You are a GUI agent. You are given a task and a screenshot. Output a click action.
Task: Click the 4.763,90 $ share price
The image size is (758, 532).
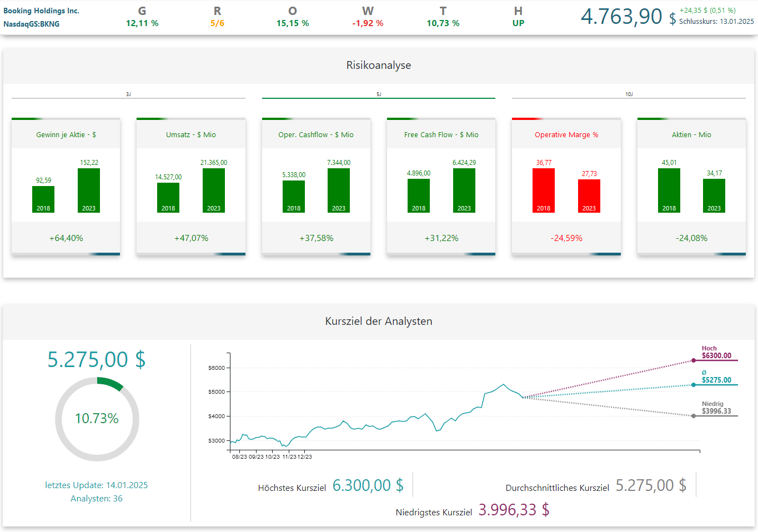[628, 17]
